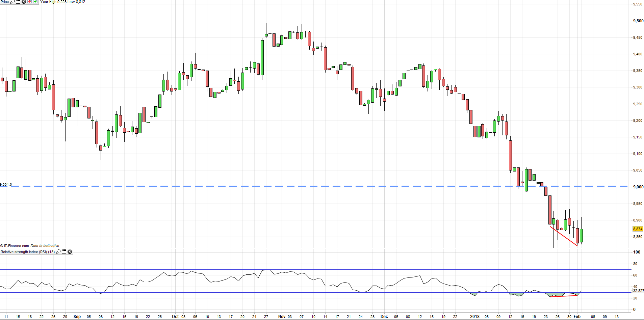Click the green up-arrow icon in Price panel
The width and height of the screenshot is (644, 320).
coord(35,2)
